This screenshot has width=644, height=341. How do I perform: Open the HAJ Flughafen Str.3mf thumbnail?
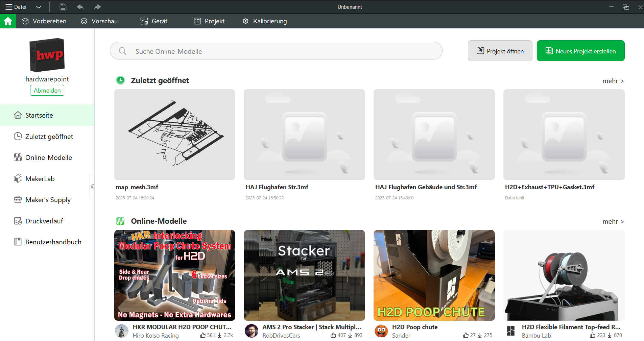pyautogui.click(x=304, y=135)
